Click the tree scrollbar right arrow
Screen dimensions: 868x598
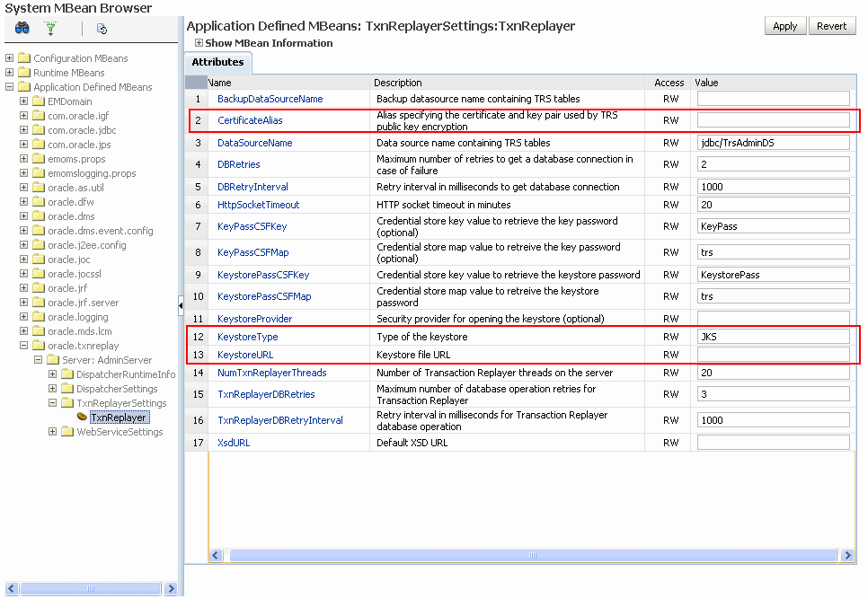171,589
